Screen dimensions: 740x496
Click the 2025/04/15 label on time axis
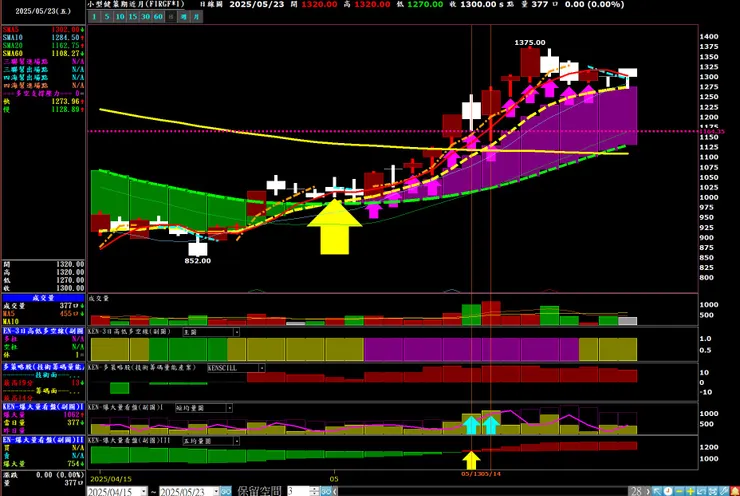tap(111, 479)
